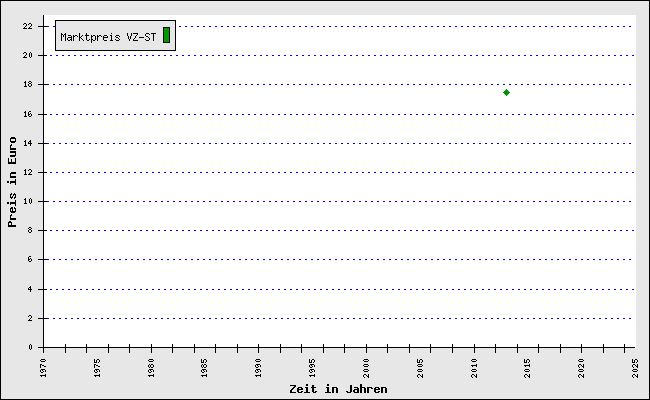Click the 'Preis in Euro' axis title
Screen dimensions: 650x400
pyautogui.click(x=12, y=182)
